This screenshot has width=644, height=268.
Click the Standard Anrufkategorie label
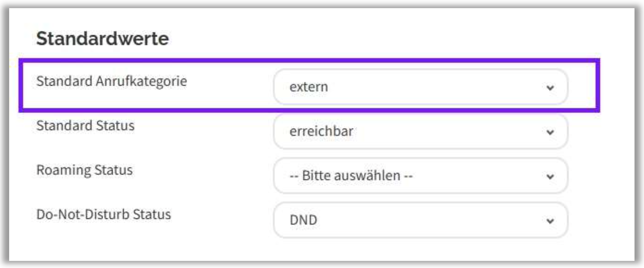112,81
